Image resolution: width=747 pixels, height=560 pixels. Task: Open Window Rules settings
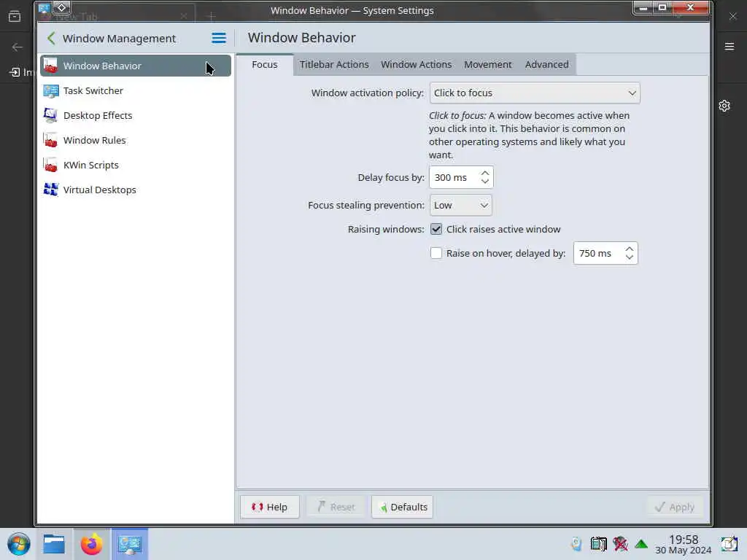pos(135,140)
